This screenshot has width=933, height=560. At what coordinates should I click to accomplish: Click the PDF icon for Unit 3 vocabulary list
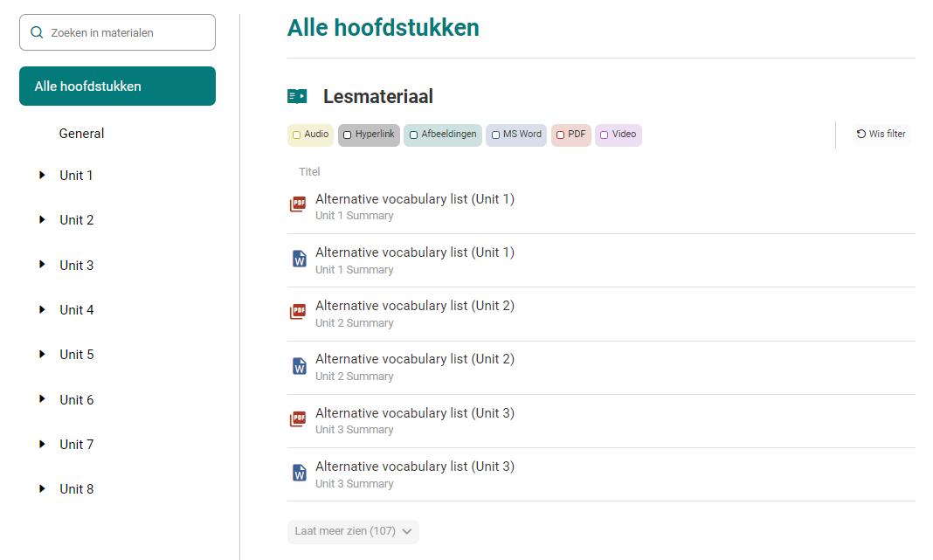[298, 419]
